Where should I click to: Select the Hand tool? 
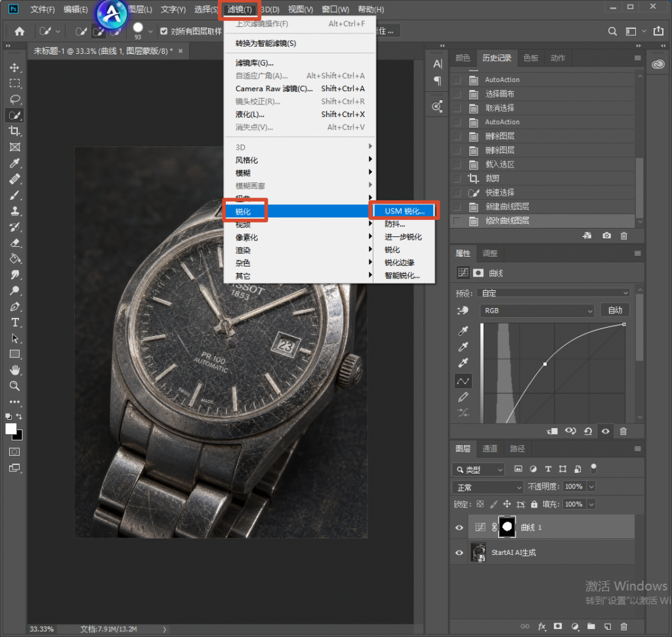click(x=14, y=370)
